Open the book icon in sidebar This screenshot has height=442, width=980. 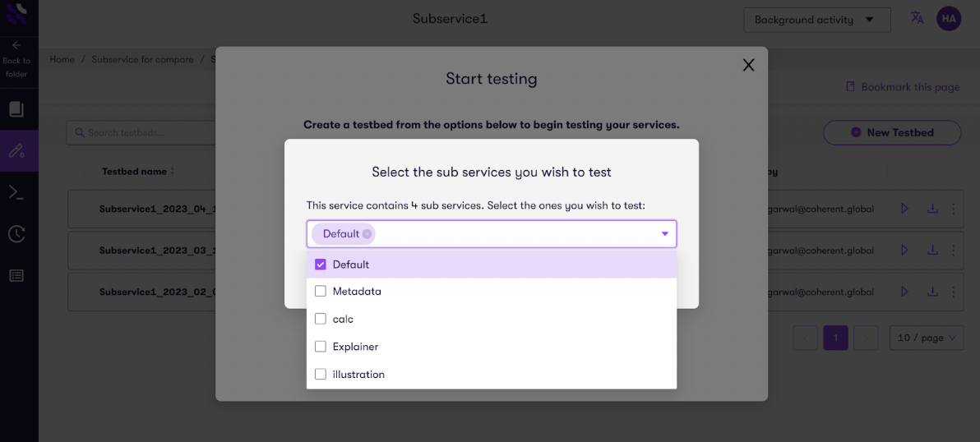[x=16, y=109]
